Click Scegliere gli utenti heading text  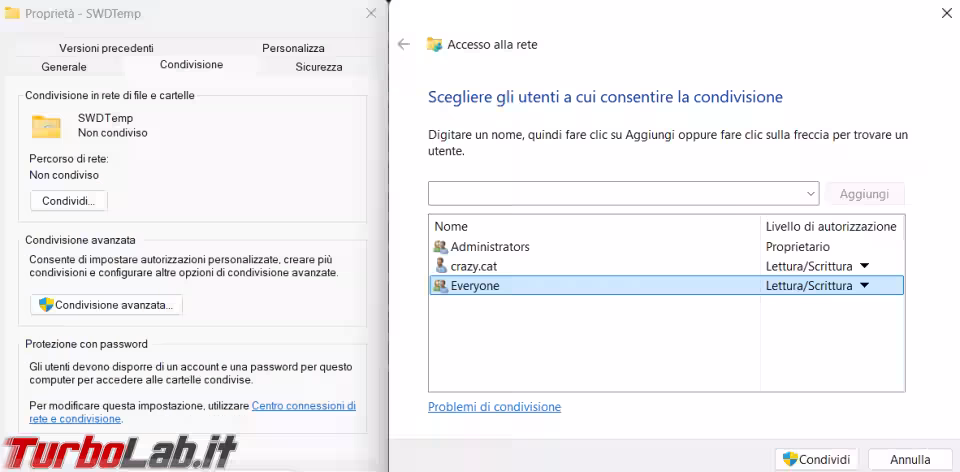click(605, 97)
